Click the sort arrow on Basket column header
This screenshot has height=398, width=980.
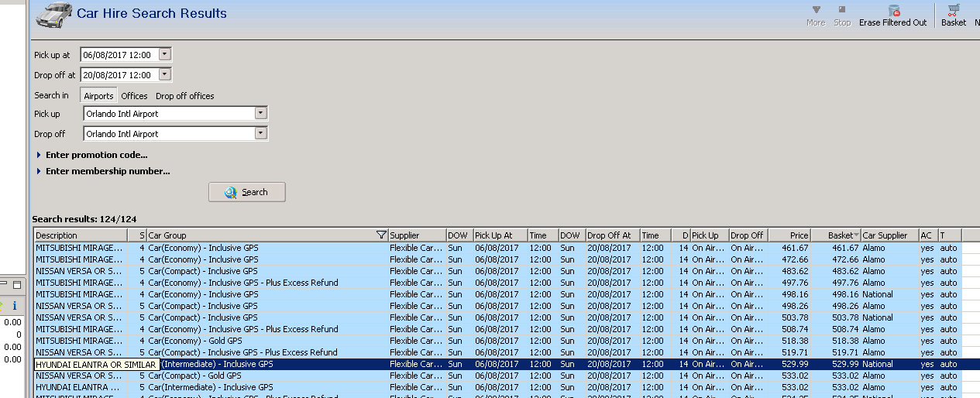tap(856, 235)
